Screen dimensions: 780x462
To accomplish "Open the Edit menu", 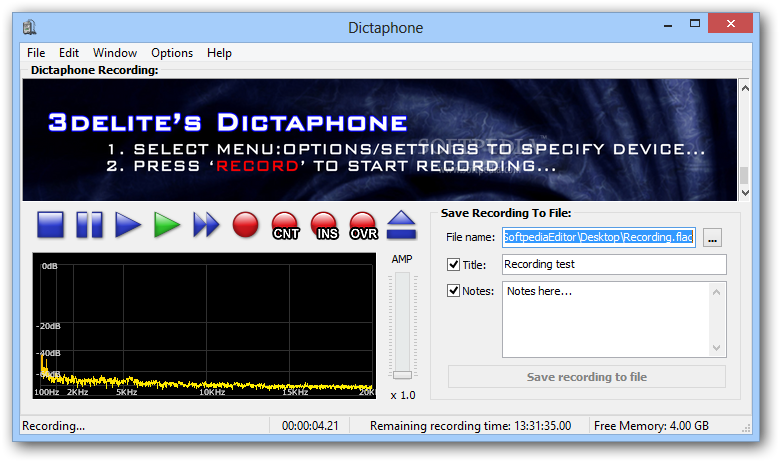I will click(x=69, y=53).
